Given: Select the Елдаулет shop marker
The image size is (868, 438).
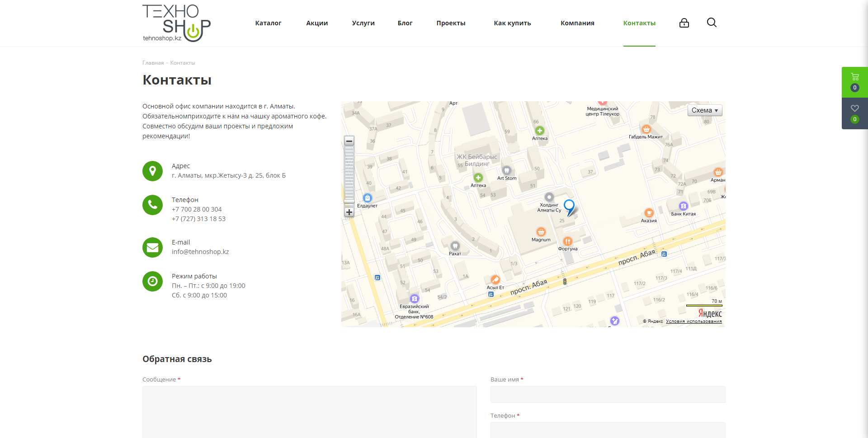Looking at the screenshot, I should 368,198.
